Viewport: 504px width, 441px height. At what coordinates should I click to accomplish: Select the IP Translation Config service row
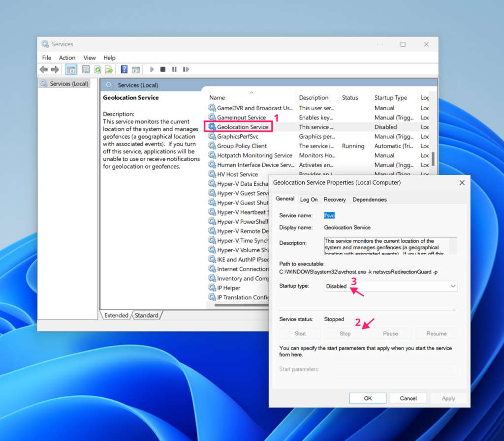point(238,297)
